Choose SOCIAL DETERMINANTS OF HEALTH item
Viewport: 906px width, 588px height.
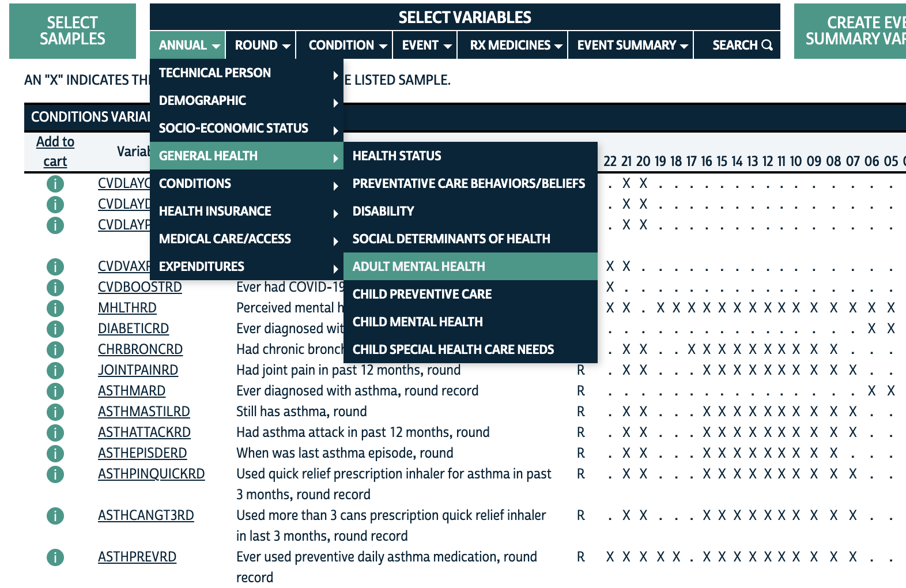470,239
